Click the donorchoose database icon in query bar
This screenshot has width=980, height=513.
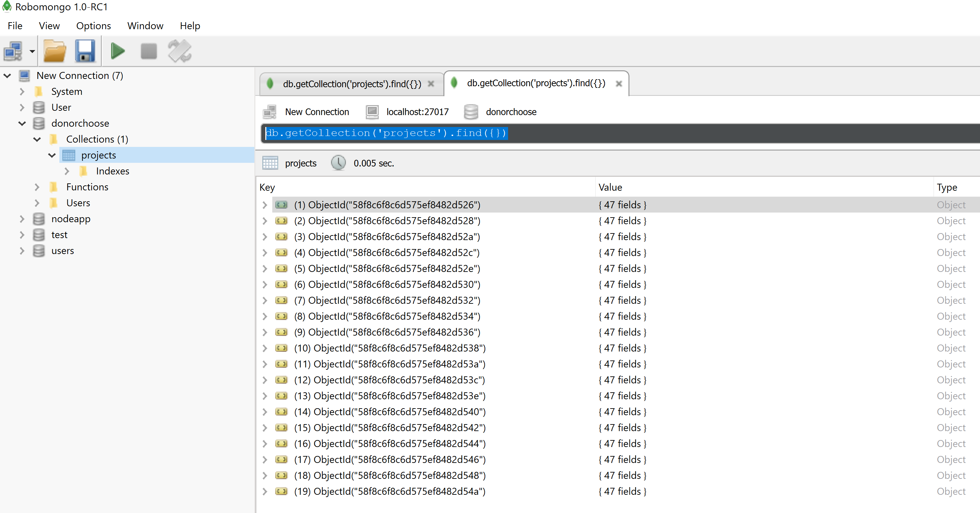(x=471, y=112)
